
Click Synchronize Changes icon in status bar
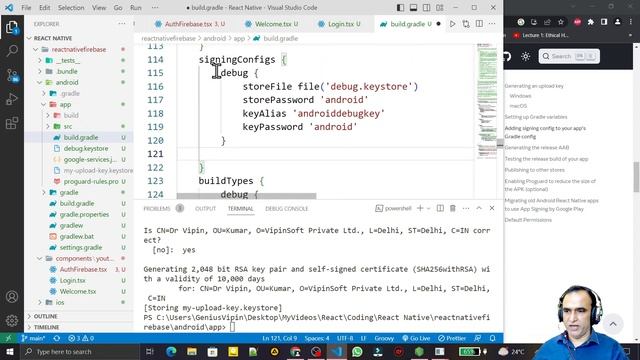pyautogui.click(x=57, y=338)
